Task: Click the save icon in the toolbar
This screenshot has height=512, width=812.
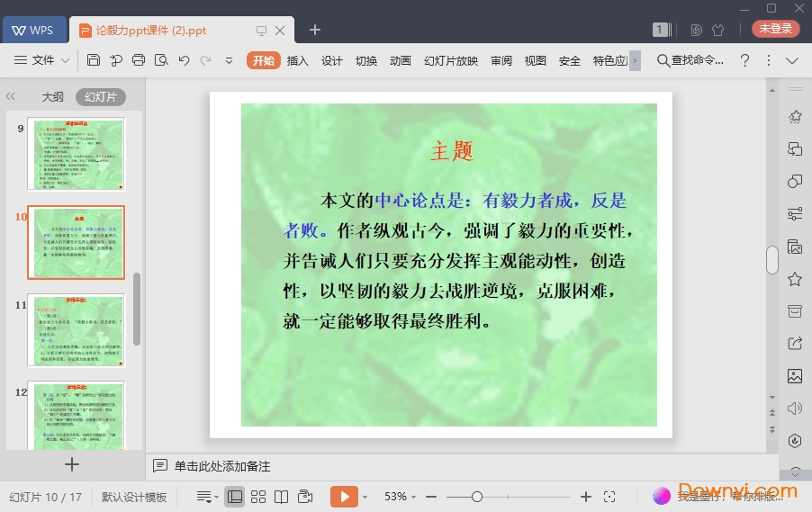Action: coord(94,60)
